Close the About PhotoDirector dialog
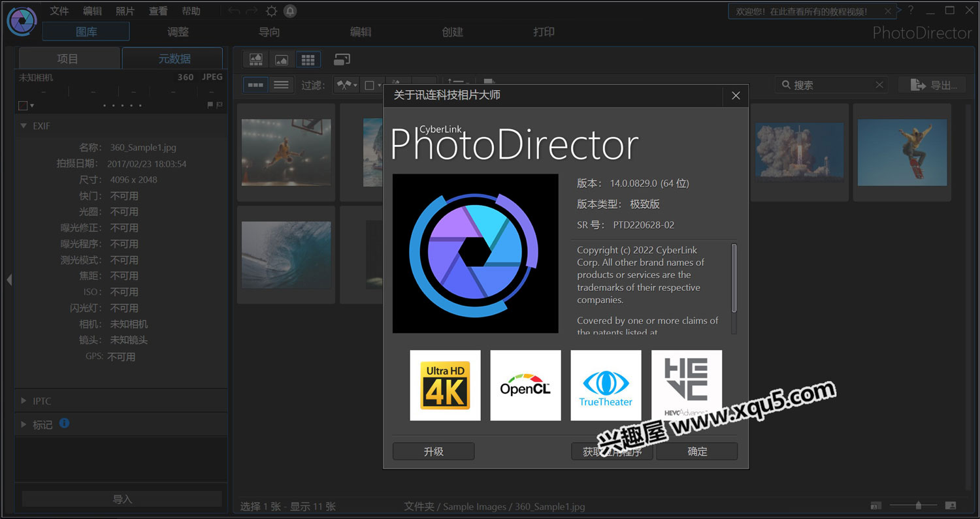 pos(736,95)
